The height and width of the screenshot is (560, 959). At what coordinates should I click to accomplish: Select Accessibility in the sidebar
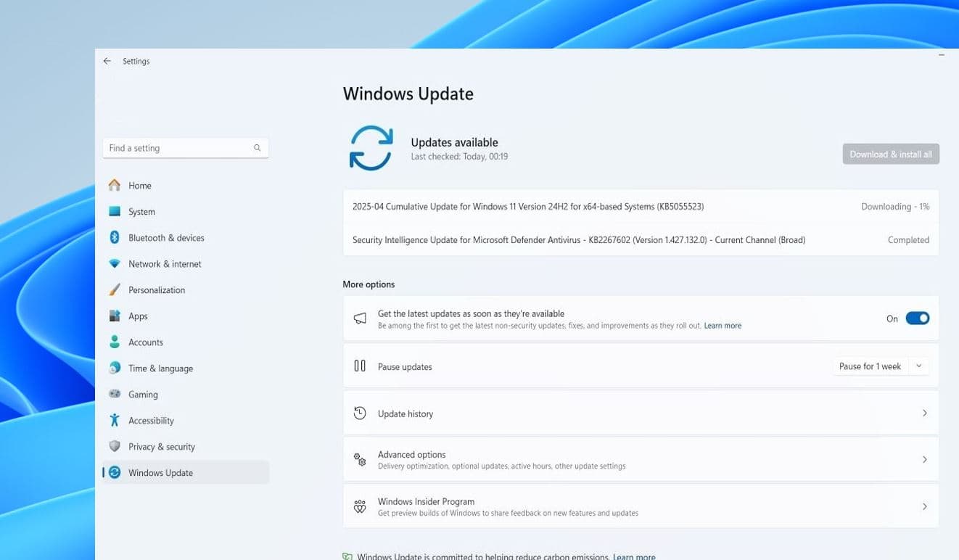(x=186, y=421)
